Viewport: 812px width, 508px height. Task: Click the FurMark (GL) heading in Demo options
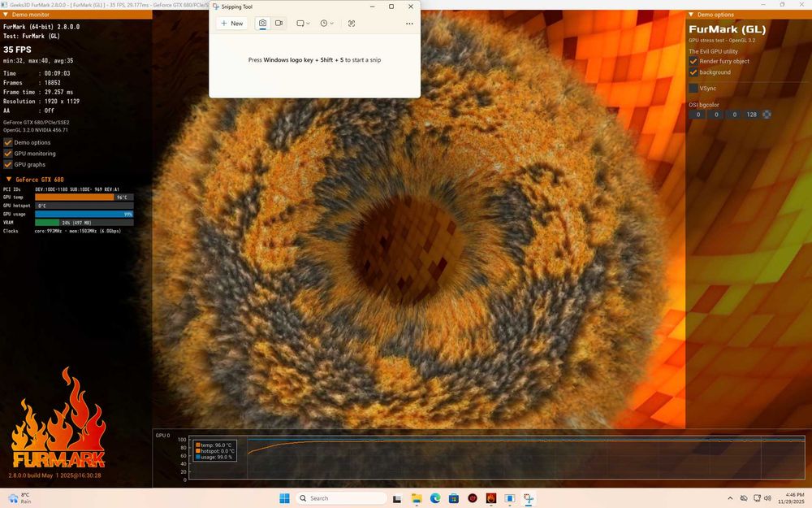(727, 29)
